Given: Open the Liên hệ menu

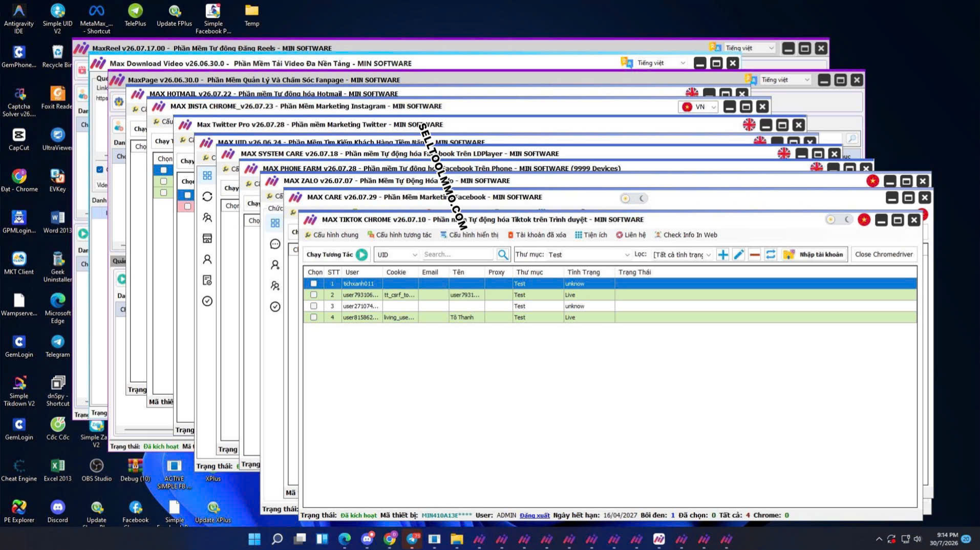Looking at the screenshot, I should pos(631,235).
